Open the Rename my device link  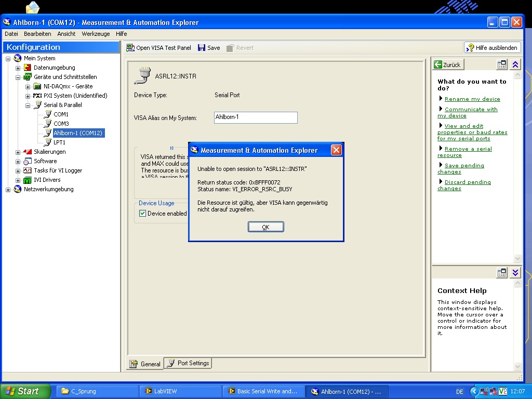coord(472,99)
